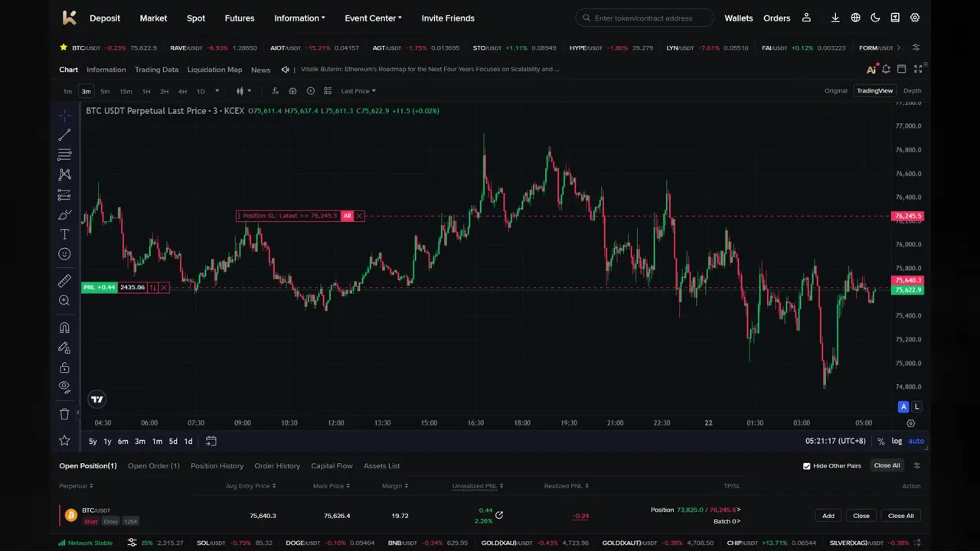Viewport: 980px width, 551px height.
Task: Switch to Position History tab
Action: (x=217, y=466)
